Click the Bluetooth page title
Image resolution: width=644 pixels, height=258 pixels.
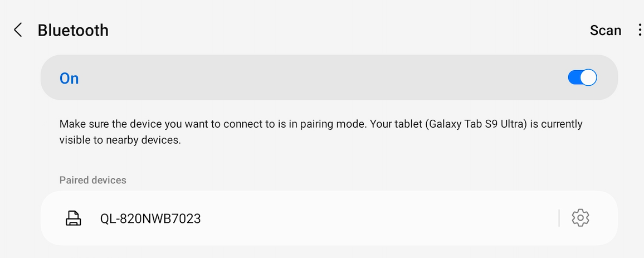tap(73, 31)
